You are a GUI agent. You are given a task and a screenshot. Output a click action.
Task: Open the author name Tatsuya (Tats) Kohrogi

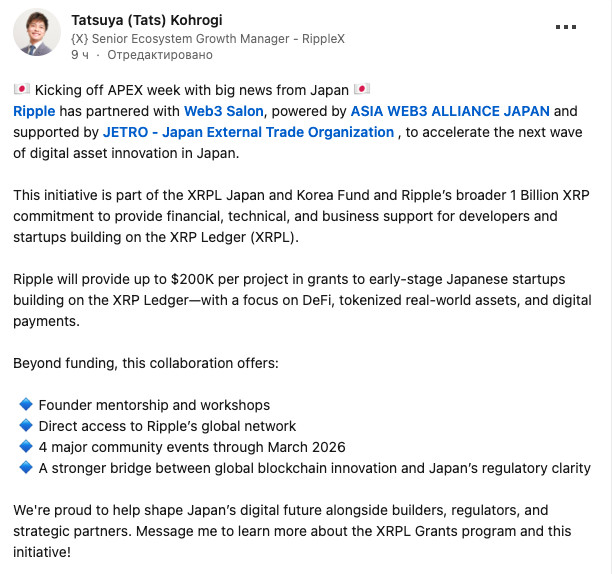[148, 19]
